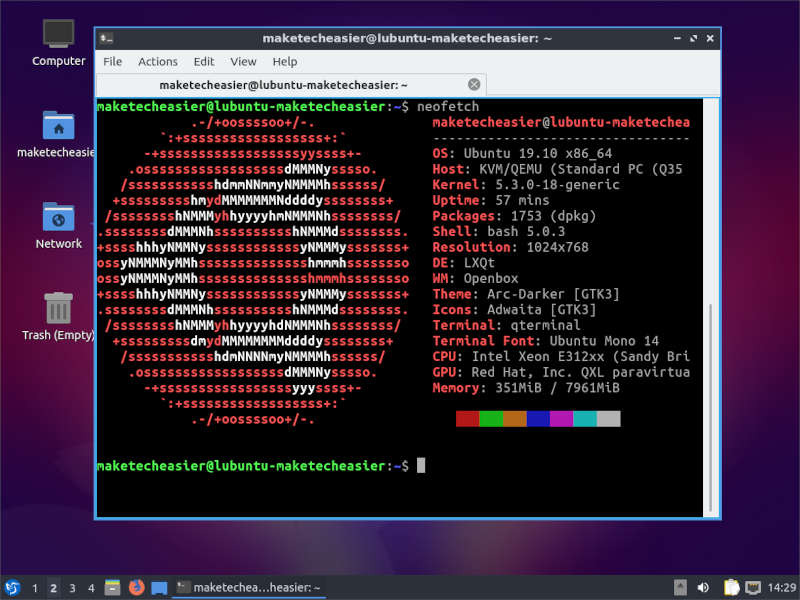Open the View menu in QTerminal
Viewport: 800px width, 600px height.
(243, 61)
